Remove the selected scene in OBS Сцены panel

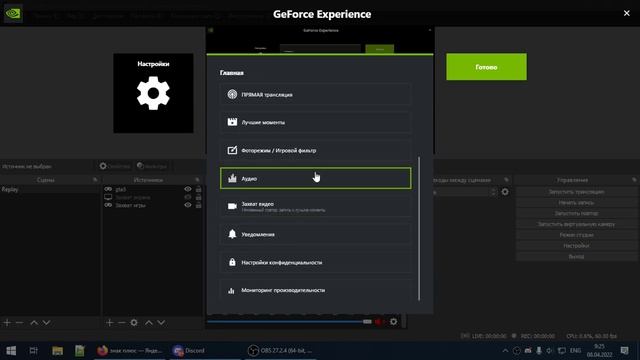(19, 322)
